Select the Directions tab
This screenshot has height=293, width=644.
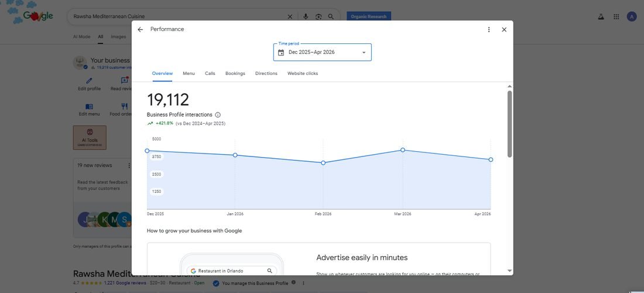pos(266,74)
